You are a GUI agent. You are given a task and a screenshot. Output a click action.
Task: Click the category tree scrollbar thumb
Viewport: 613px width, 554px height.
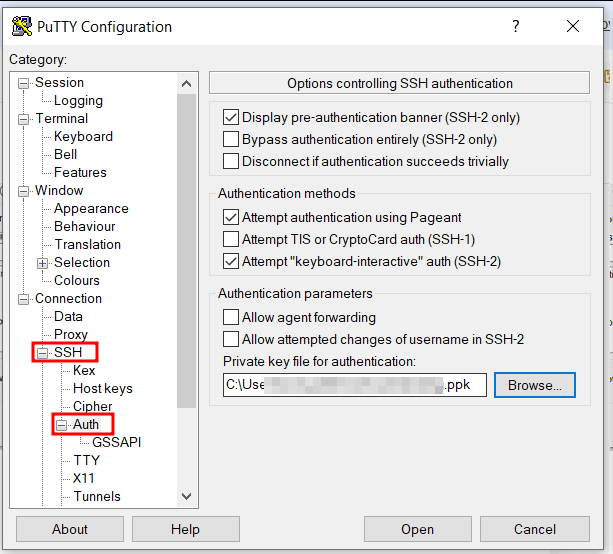(x=186, y=251)
